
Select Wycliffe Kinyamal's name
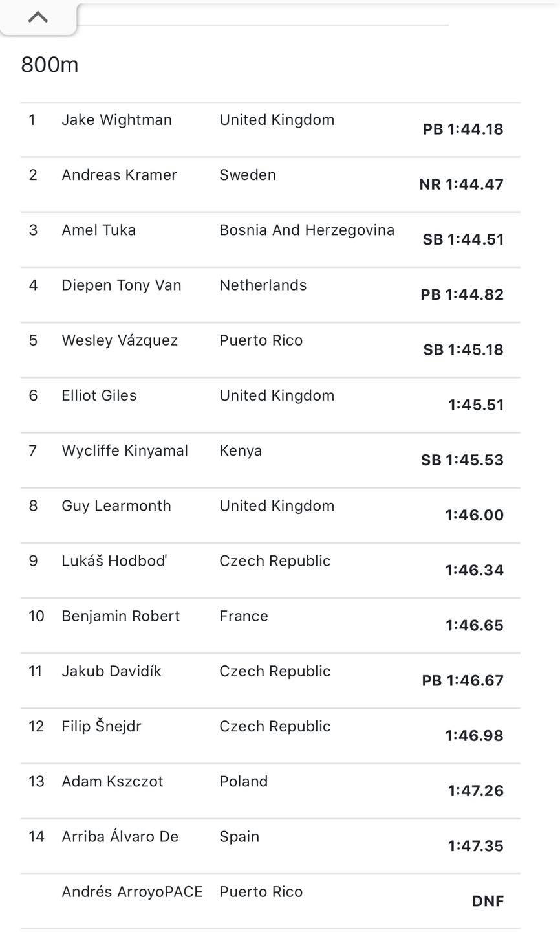pos(125,450)
